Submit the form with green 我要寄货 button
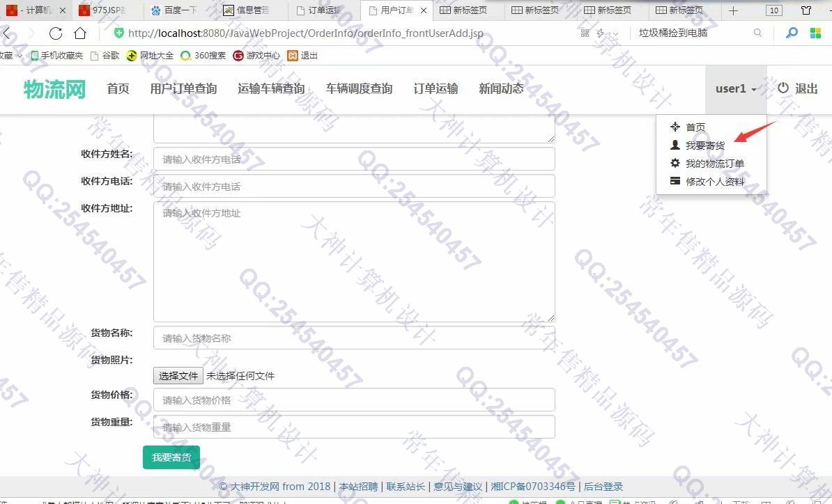 (171, 457)
